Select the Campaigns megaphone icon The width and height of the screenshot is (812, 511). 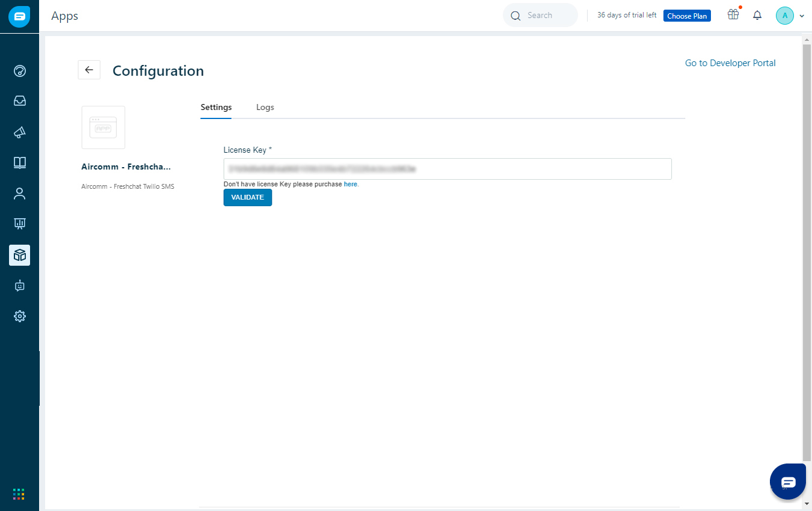point(19,132)
